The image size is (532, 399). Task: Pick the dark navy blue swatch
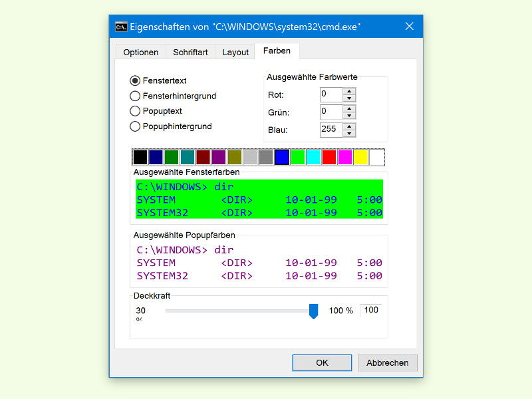click(x=156, y=158)
